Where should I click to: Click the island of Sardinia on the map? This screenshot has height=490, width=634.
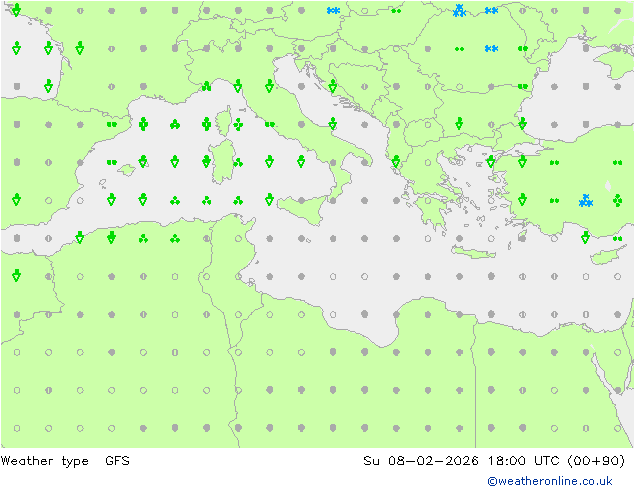tap(222, 161)
